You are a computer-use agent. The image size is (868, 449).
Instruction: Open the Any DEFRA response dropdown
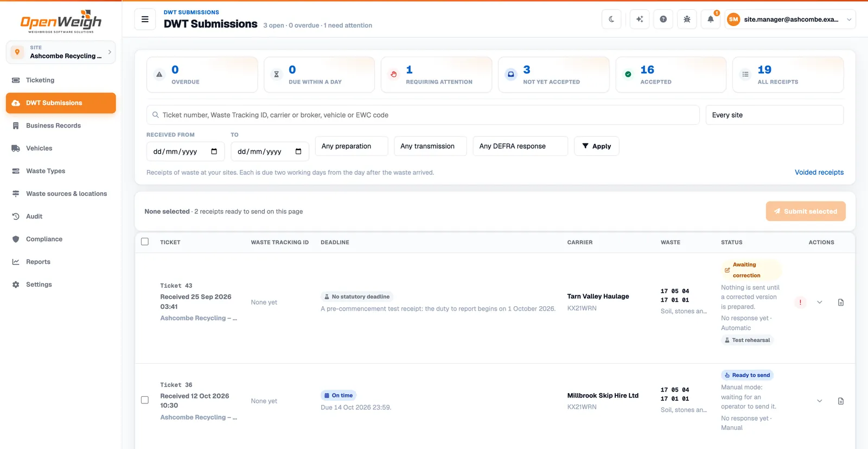[520, 146]
